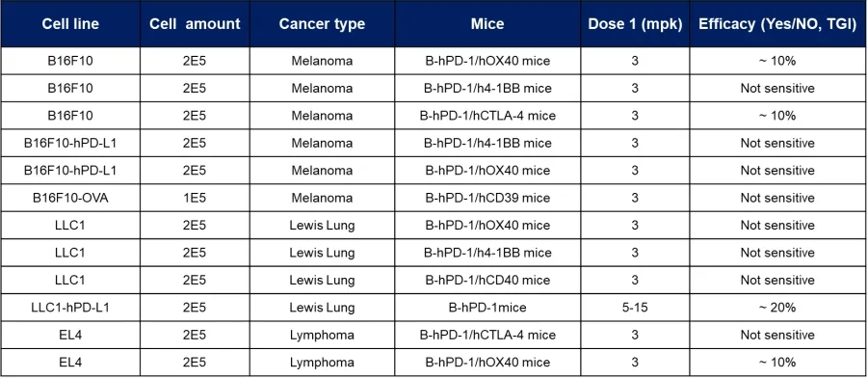
Task: Select the 1E5 cell amount cell
Action: pos(195,198)
